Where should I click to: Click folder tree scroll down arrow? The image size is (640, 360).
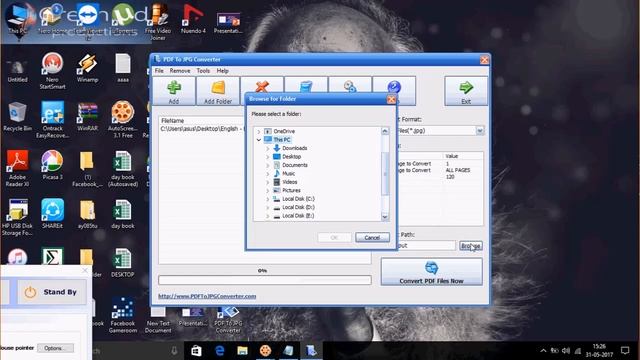tap(385, 217)
